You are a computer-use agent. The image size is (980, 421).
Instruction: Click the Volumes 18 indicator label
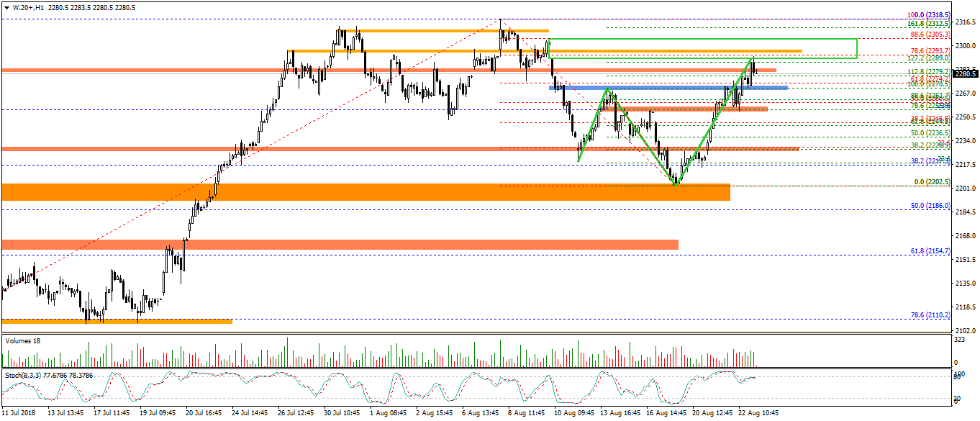coord(23,341)
